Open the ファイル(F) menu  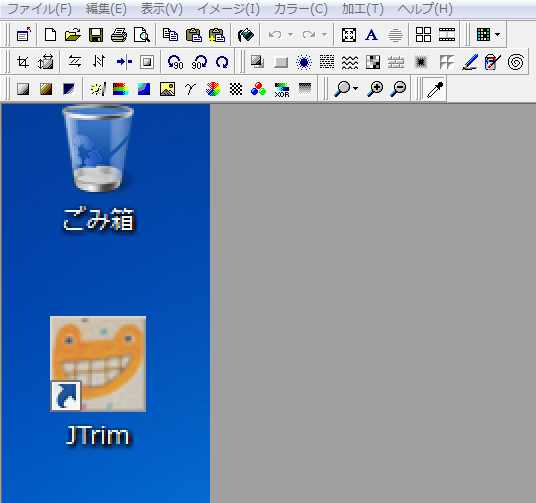(40, 9)
